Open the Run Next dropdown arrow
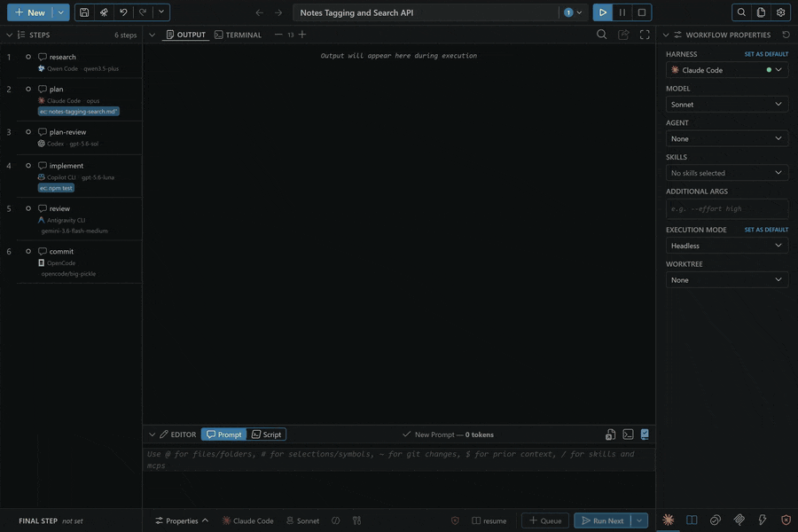This screenshot has height=532, width=798. point(639,520)
